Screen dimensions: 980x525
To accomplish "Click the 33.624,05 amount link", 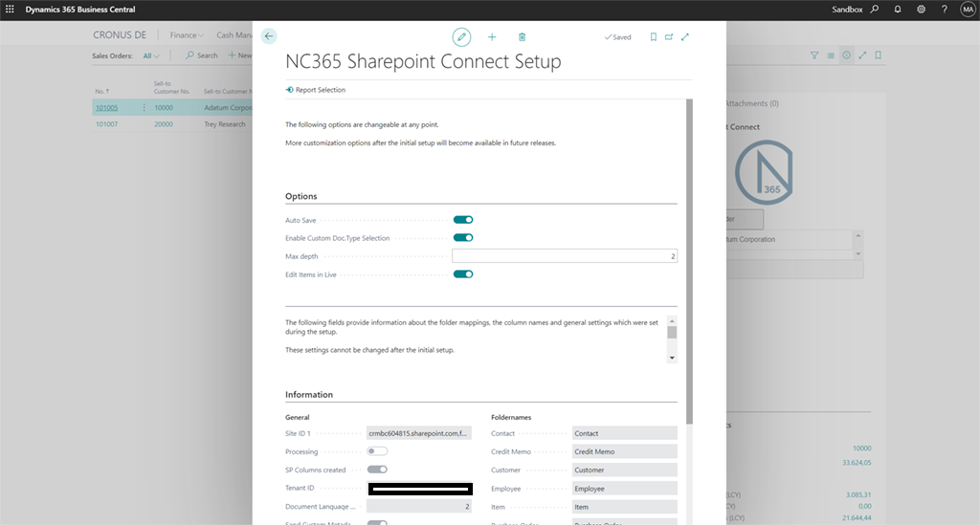I will tap(857, 463).
